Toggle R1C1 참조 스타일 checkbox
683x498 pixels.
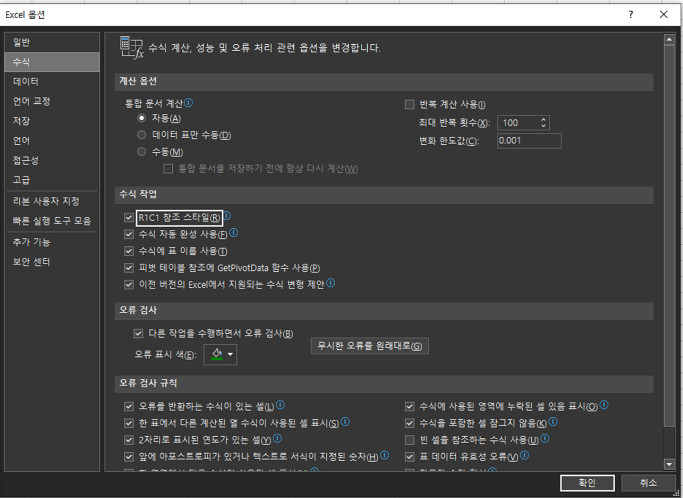[128, 217]
